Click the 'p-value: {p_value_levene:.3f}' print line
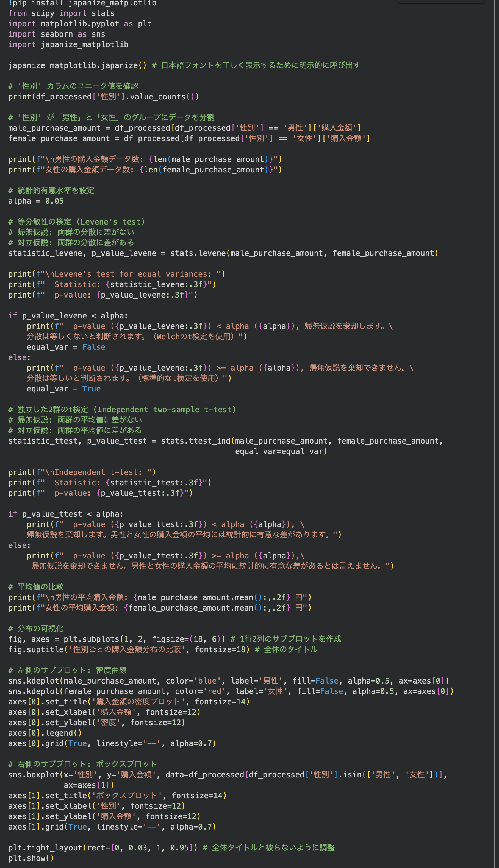Image resolution: width=499 pixels, height=868 pixels. click(103, 295)
